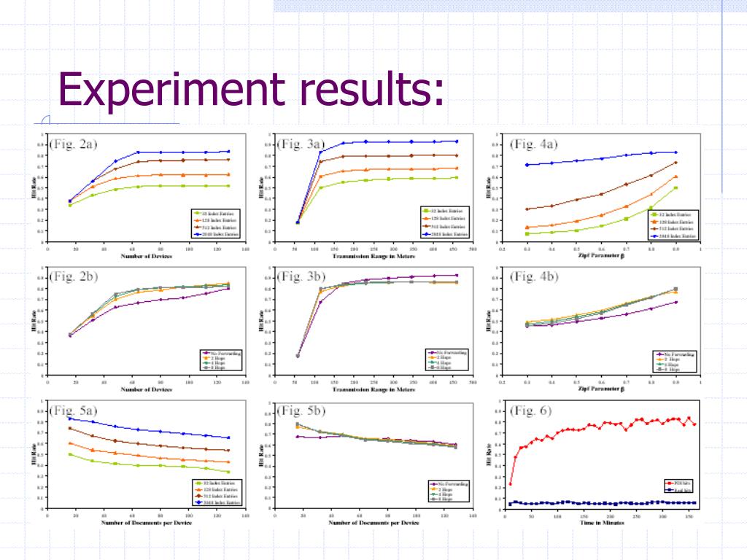The image size is (747, 560).
Task: Select the Fig. 6 chart
Action: tap(595, 463)
